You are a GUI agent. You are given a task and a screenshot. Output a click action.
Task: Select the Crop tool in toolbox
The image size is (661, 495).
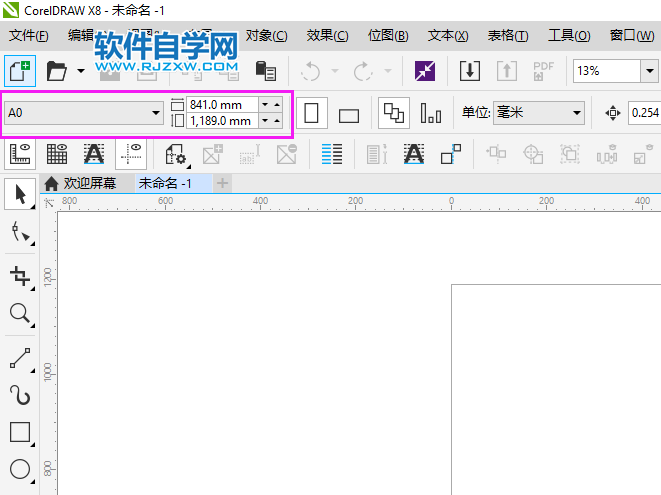pyautogui.click(x=19, y=275)
